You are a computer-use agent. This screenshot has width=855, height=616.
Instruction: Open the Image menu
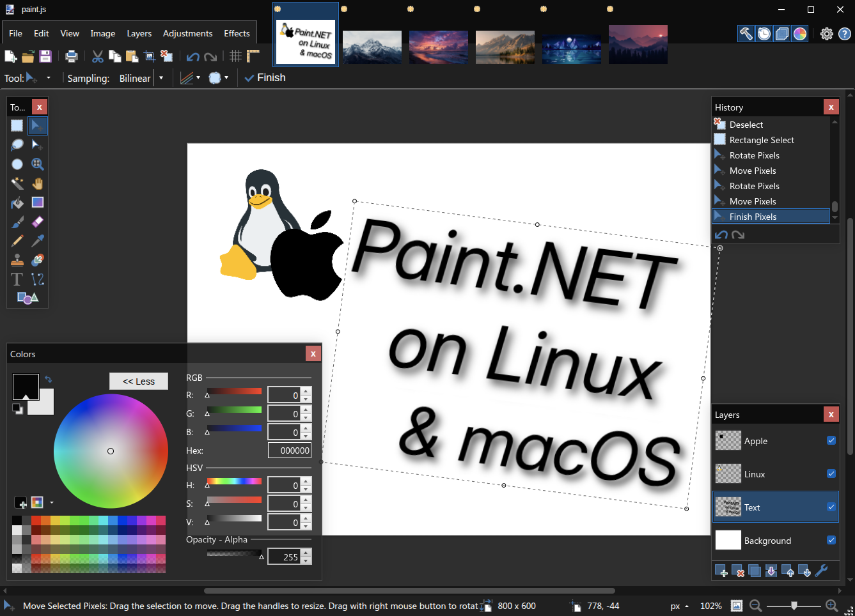coord(103,33)
